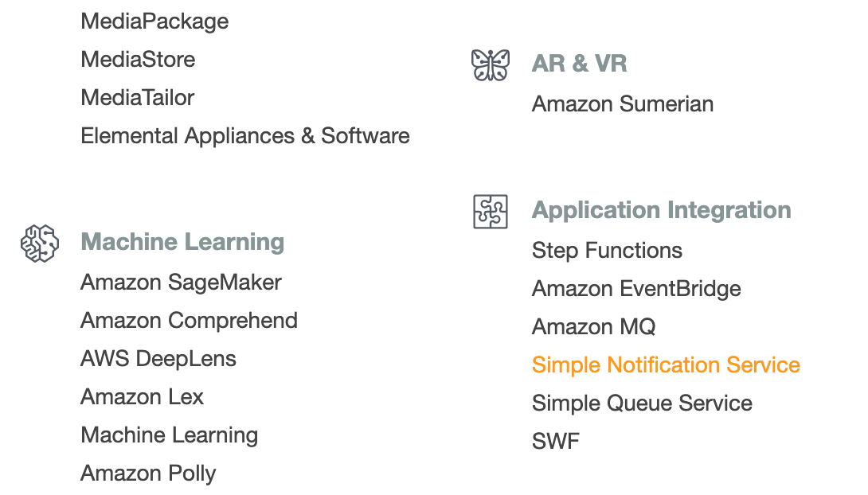Viewport: 868px width, 495px height.
Task: Select Simple Queue Service
Action: pos(642,403)
